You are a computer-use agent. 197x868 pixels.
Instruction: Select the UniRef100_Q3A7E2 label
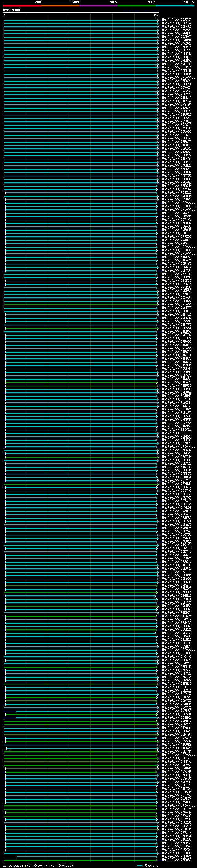[177, 700]
